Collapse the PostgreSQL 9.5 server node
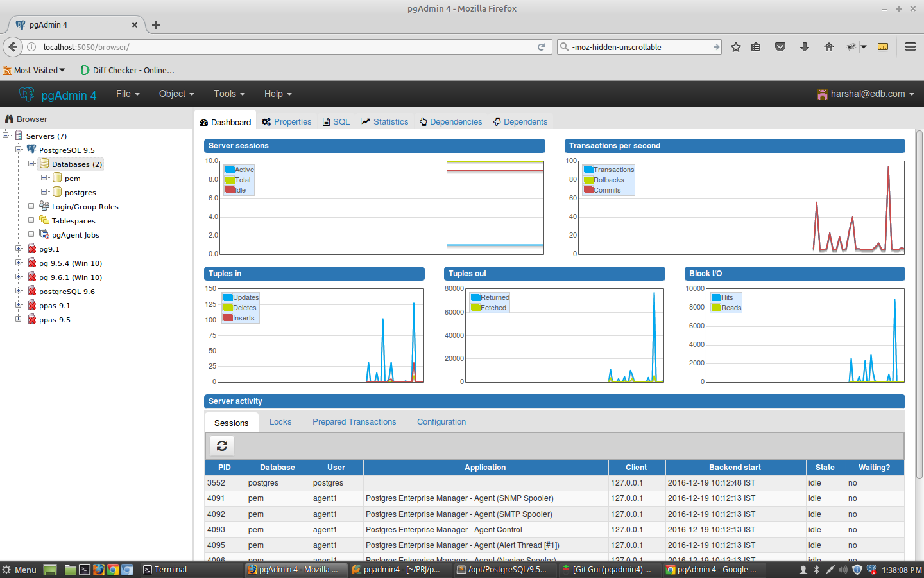924x578 pixels. (x=19, y=149)
